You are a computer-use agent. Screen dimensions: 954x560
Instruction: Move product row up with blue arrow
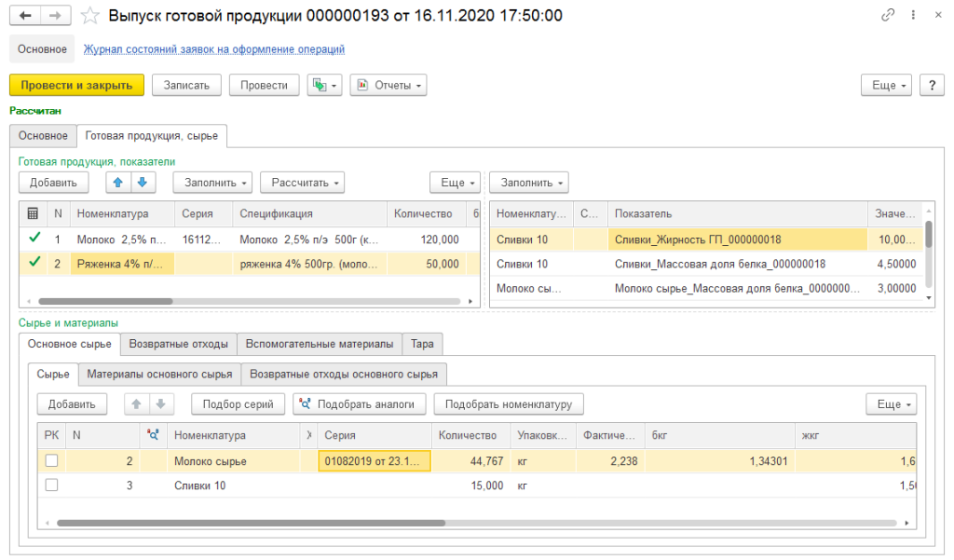click(x=118, y=182)
